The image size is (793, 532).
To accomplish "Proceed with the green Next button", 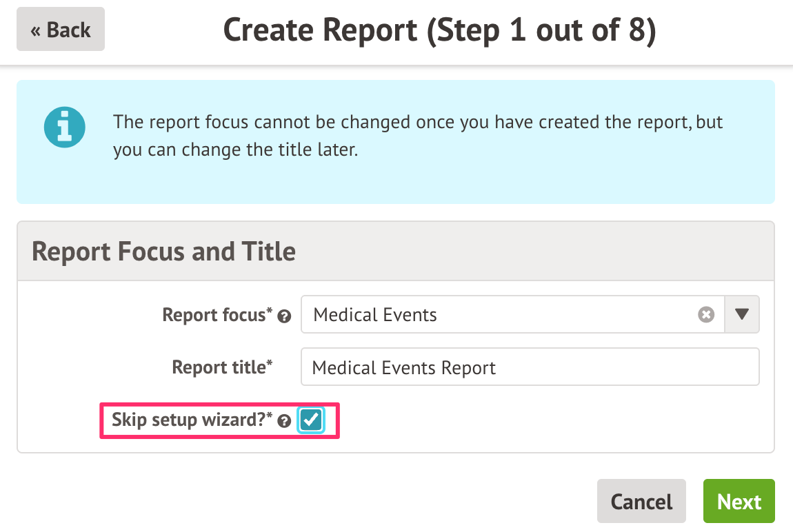I will 739,502.
